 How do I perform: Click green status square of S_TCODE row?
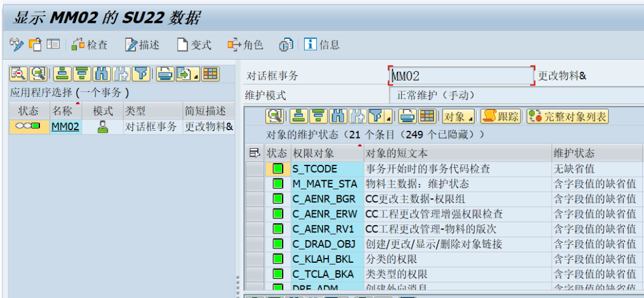(x=278, y=169)
